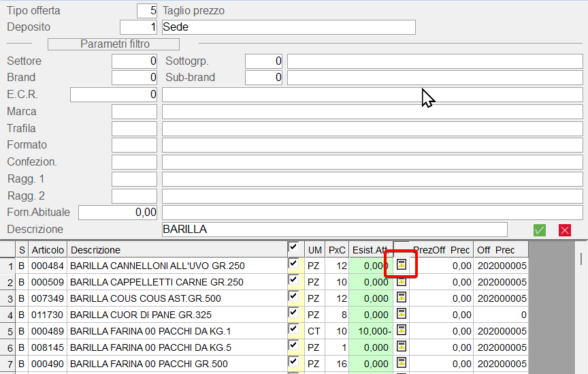This screenshot has width=588, height=374.
Task: Click the Ragg. 2 code field
Action: [x=134, y=196]
